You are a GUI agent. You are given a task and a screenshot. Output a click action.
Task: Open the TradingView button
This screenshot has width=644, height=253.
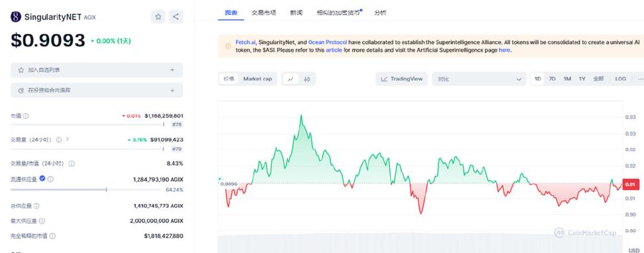(x=402, y=79)
